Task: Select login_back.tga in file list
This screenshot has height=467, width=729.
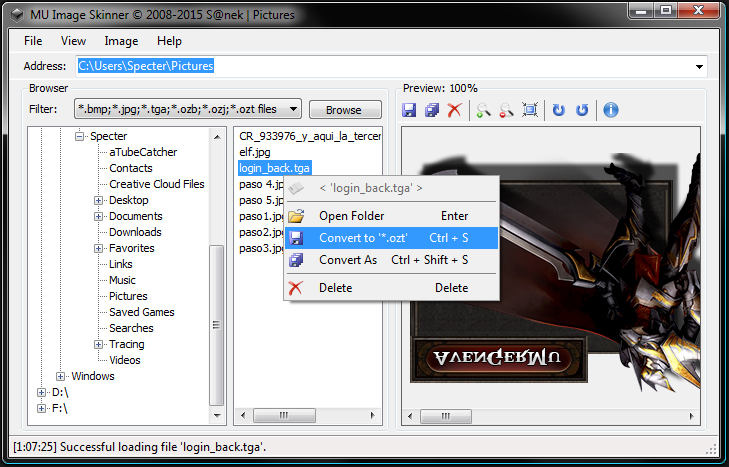Action: 274,168
